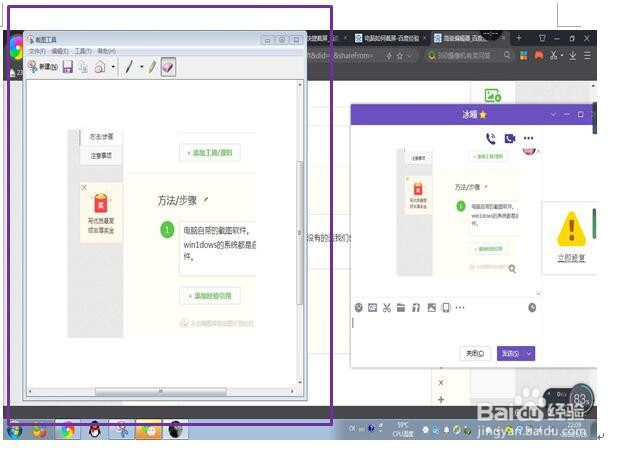Click the red game extension icon

(x=539, y=56)
